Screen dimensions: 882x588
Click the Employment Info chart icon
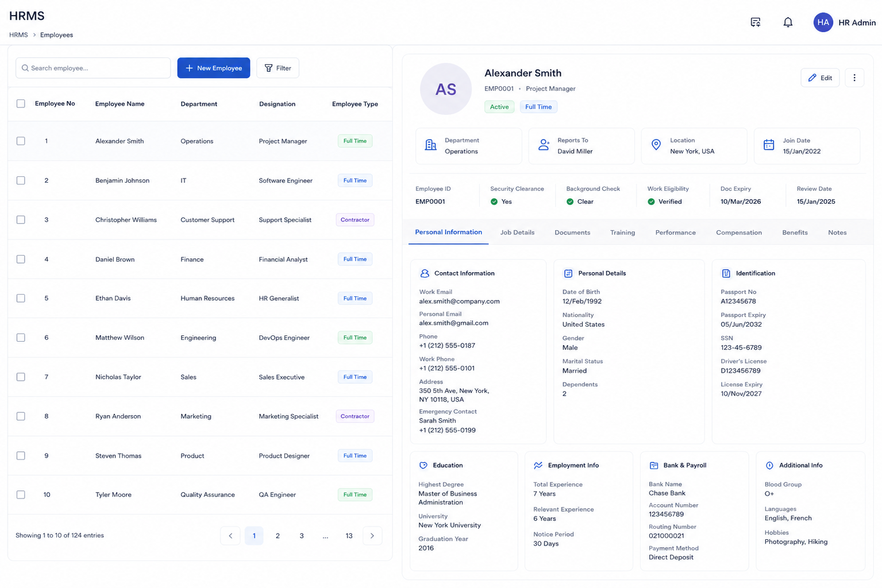[538, 465]
